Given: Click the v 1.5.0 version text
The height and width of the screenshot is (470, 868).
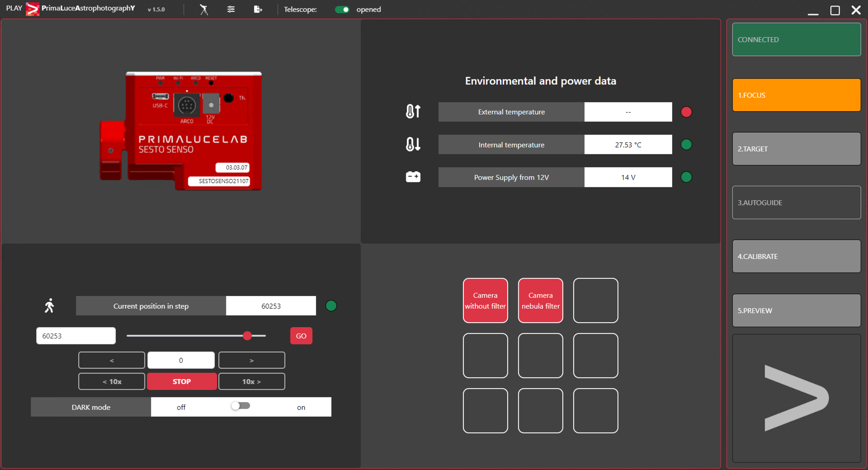Looking at the screenshot, I should pos(156,9).
